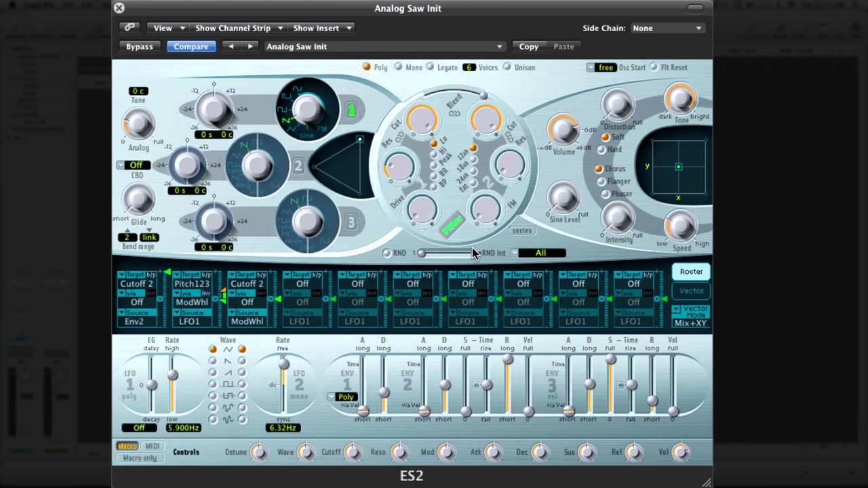The height and width of the screenshot is (488, 868).
Task: Open Envelope 1 Poly trigger dropdown
Action: pyautogui.click(x=342, y=396)
